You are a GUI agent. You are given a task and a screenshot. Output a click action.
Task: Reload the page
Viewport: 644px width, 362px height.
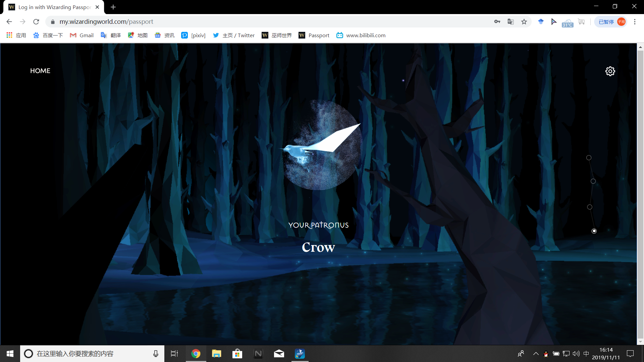[36, 22]
